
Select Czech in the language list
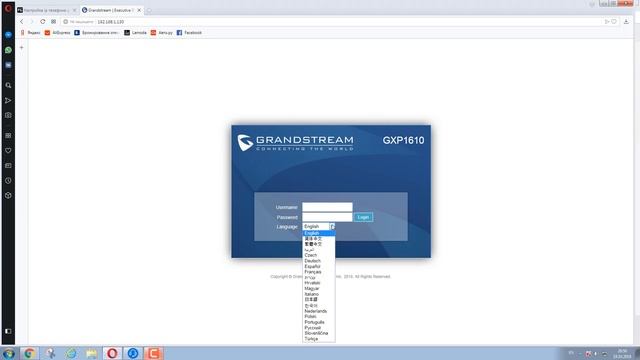coord(319,255)
